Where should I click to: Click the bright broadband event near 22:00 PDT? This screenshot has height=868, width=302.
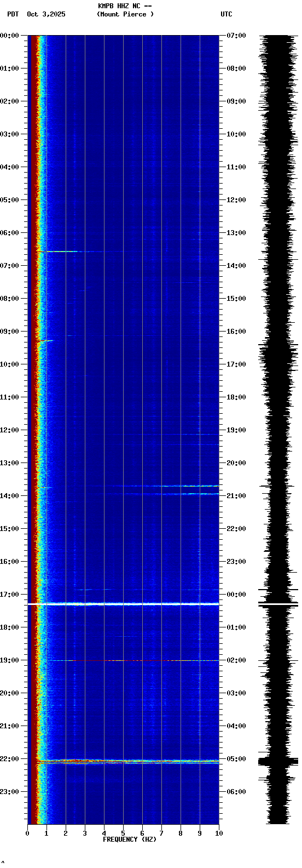click(x=127, y=761)
